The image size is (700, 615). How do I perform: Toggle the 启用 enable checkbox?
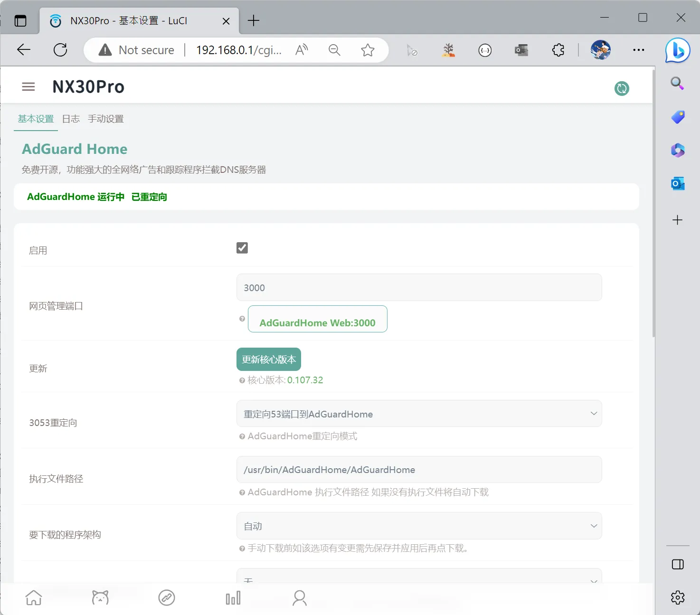(242, 248)
